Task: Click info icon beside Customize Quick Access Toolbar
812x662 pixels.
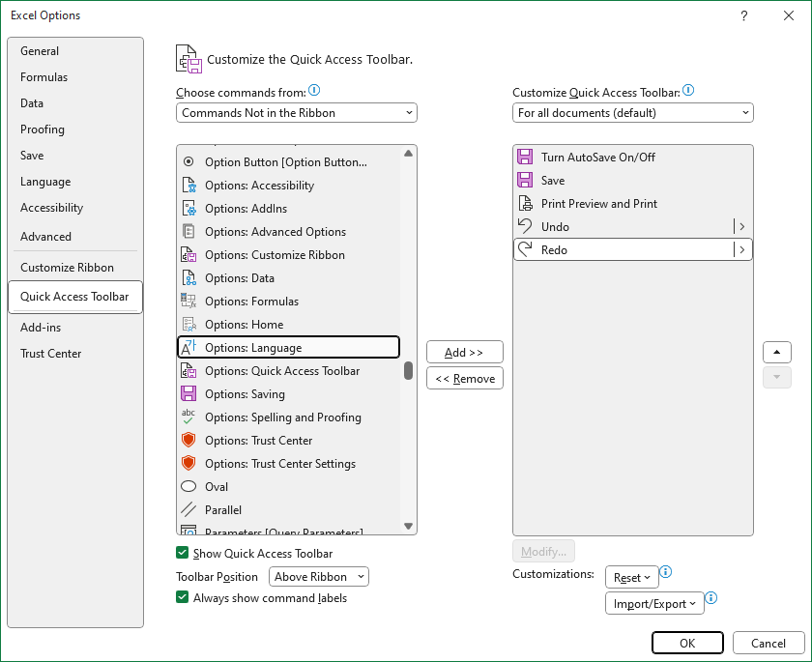Action: pos(688,91)
